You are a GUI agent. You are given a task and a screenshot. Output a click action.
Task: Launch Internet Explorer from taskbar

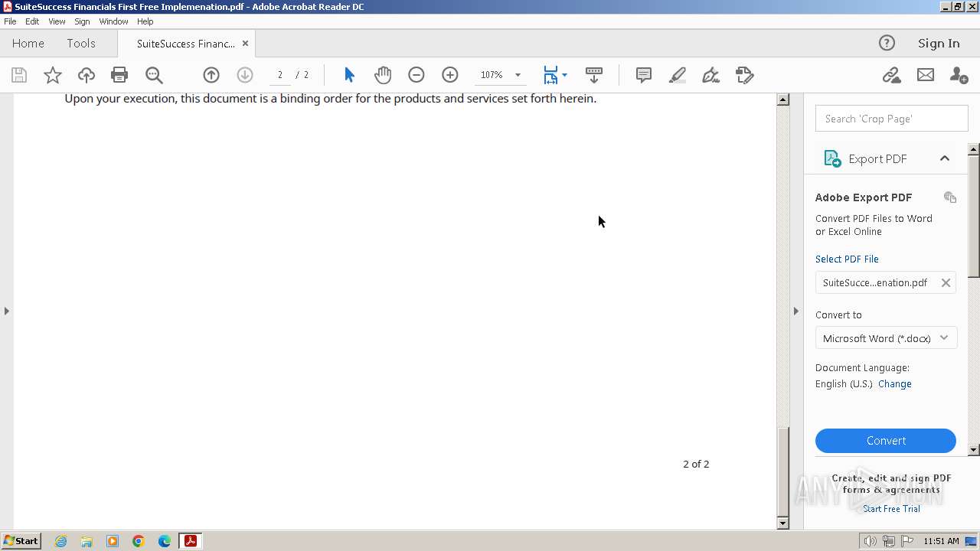click(61, 541)
